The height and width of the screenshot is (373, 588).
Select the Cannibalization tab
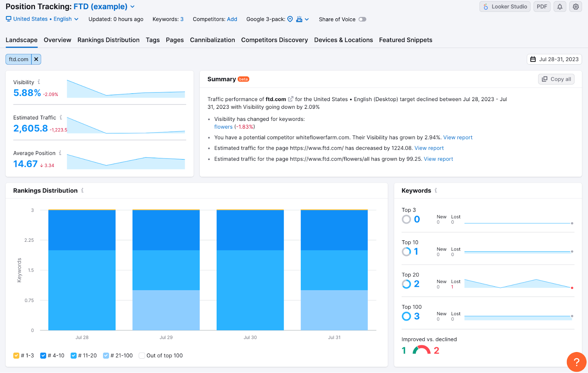(212, 40)
